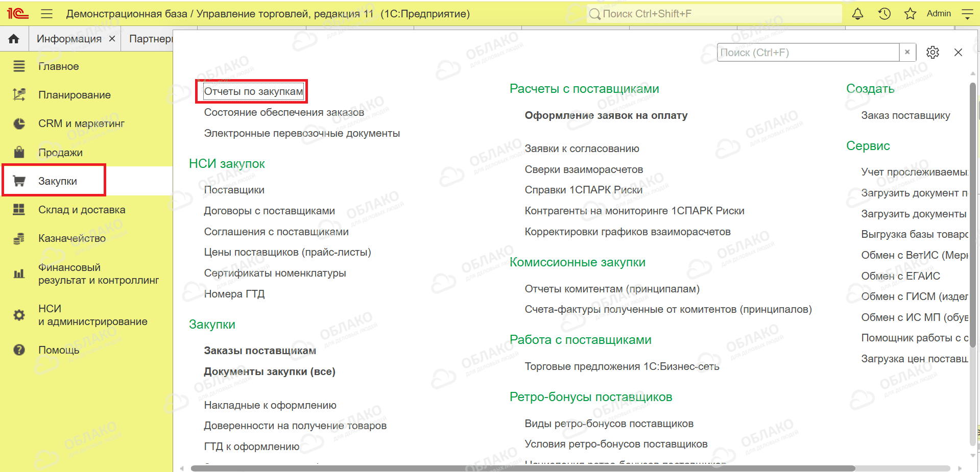Open the Планирование section
This screenshot has height=472, width=980.
point(75,95)
